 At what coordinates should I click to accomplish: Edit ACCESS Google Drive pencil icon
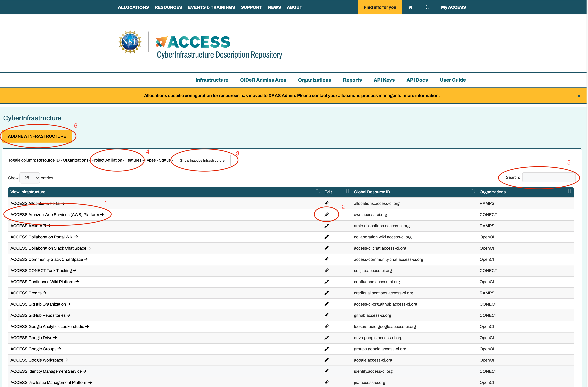[x=327, y=338]
